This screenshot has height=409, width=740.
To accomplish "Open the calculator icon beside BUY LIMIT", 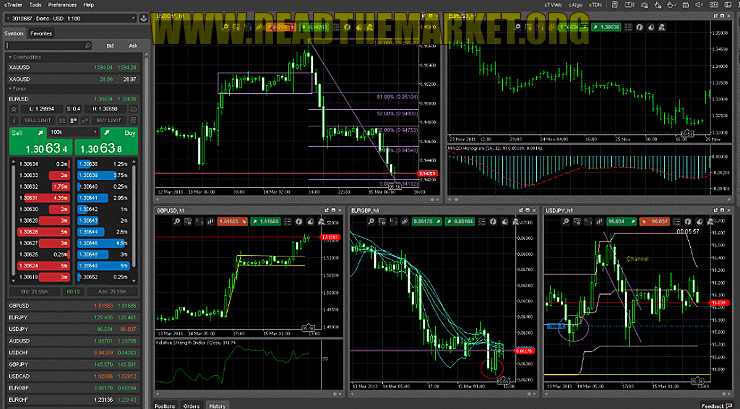I will coord(134,120).
